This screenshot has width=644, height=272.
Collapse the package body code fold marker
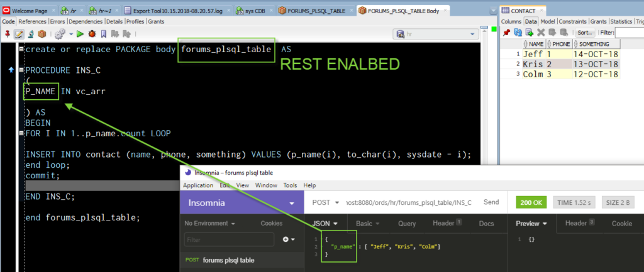coord(23,49)
